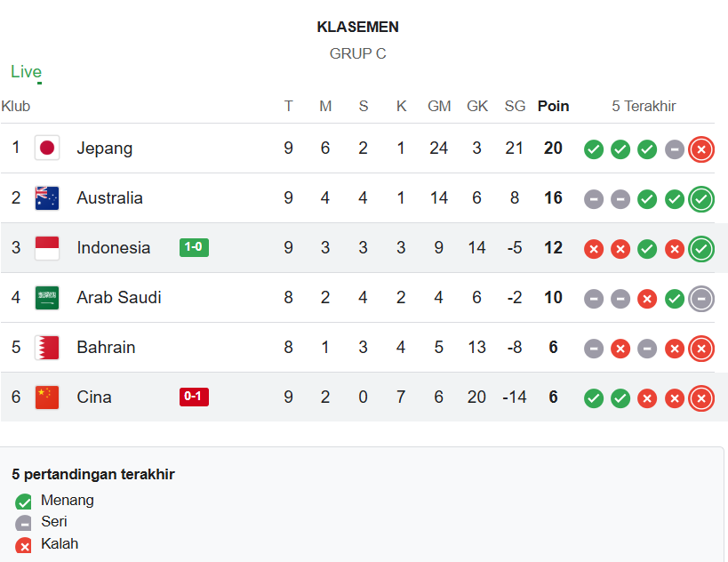Click Australia's latest green win icon
Image resolution: width=728 pixels, height=562 pixels.
701,199
